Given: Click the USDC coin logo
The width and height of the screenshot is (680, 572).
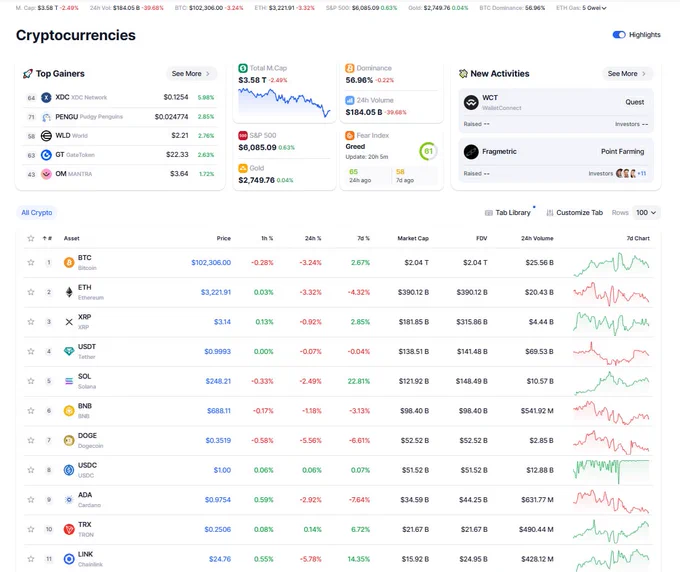Looking at the screenshot, I should tap(69, 470).
